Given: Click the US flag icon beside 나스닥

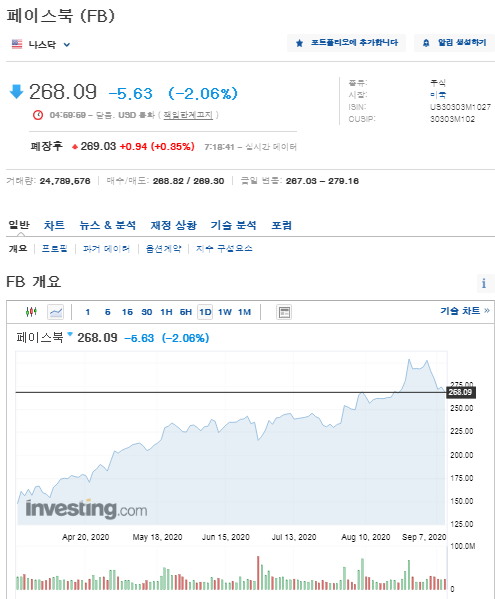Looking at the screenshot, I should pyautogui.click(x=17, y=44).
